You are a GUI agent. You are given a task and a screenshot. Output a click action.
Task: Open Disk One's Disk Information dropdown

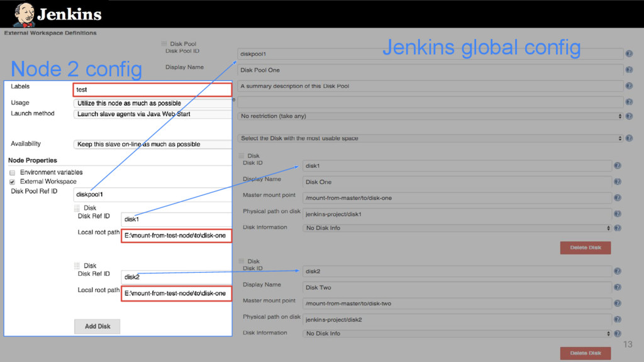tap(457, 228)
